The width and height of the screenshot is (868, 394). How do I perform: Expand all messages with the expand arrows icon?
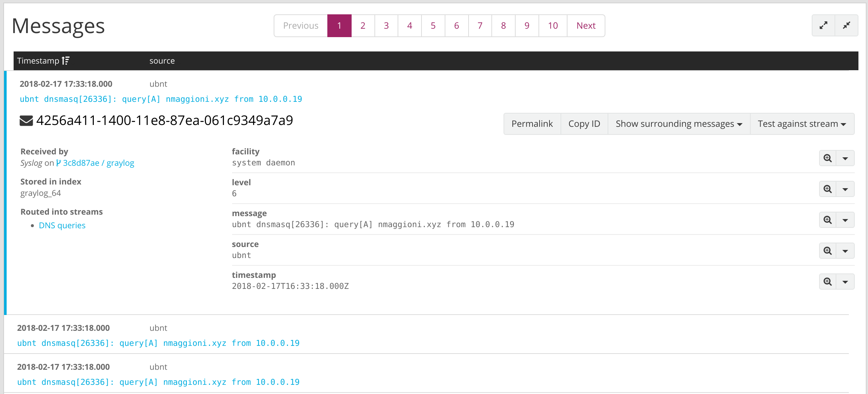(x=823, y=25)
